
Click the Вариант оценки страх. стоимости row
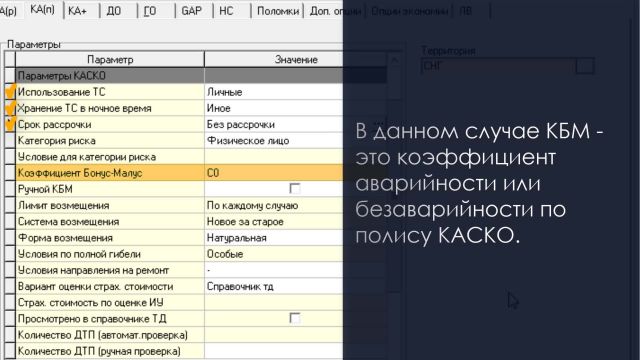(x=110, y=286)
